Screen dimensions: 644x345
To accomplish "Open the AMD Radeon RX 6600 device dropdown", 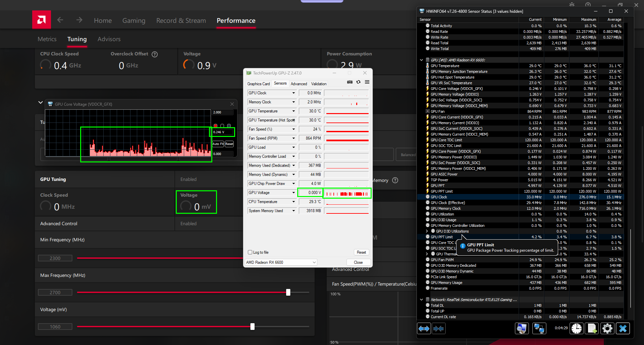I will pos(281,262).
